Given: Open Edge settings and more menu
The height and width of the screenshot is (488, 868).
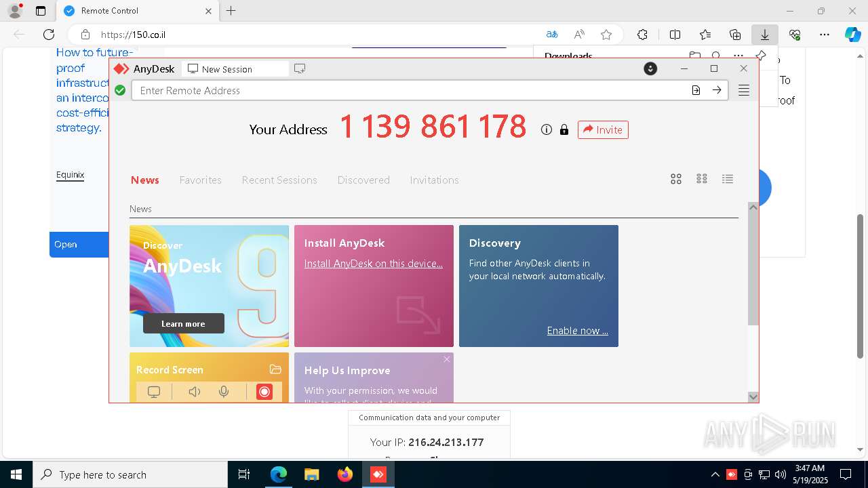Looking at the screenshot, I should (825, 35).
